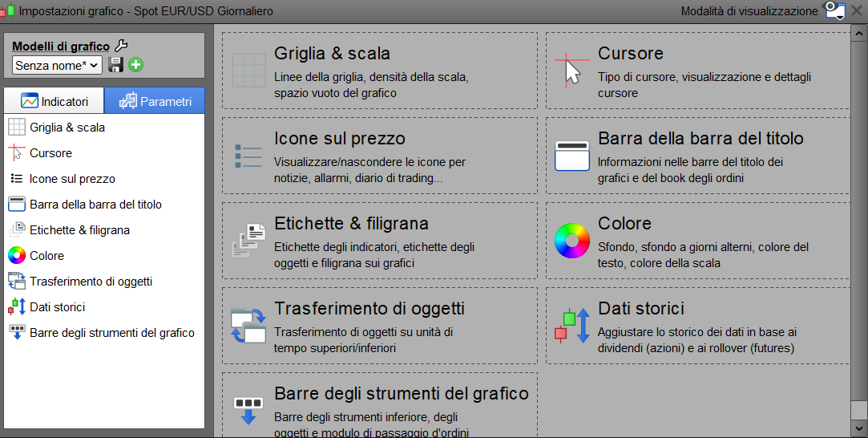Screen dimensions: 868x438
Task: Switch to the Indicatori tab
Action: 54,101
